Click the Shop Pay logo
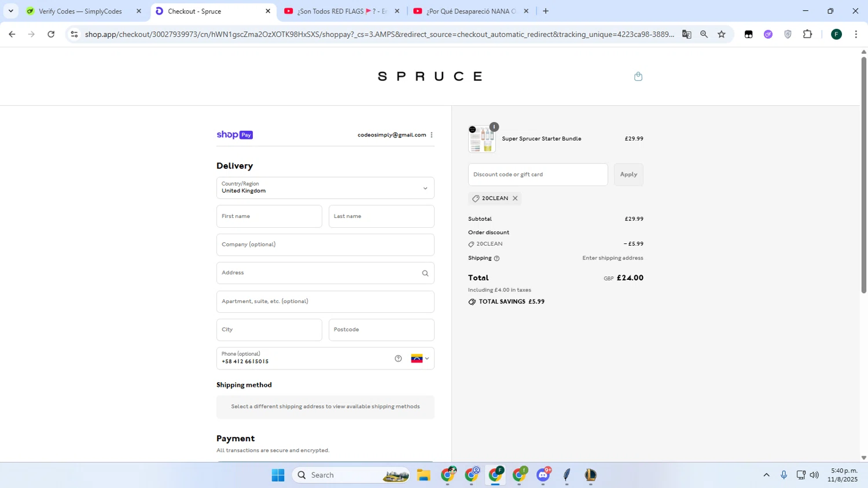The height and width of the screenshot is (488, 868). (x=235, y=135)
